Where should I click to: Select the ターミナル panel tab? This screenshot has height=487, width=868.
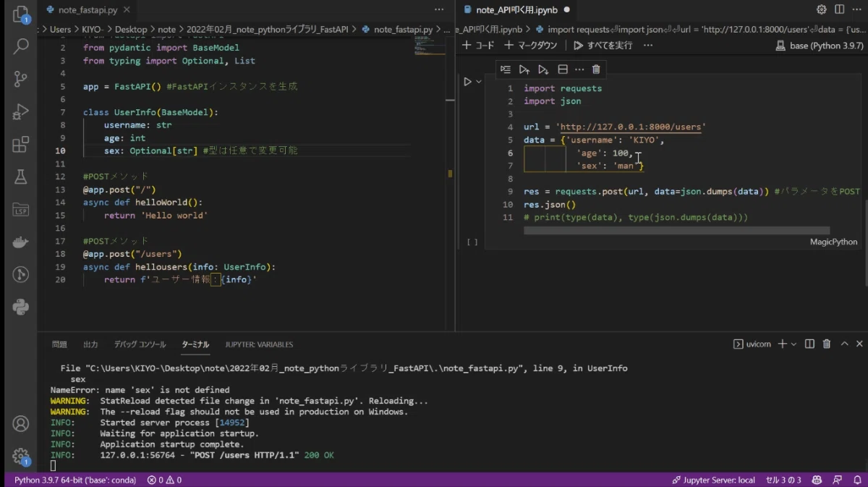[x=195, y=344]
